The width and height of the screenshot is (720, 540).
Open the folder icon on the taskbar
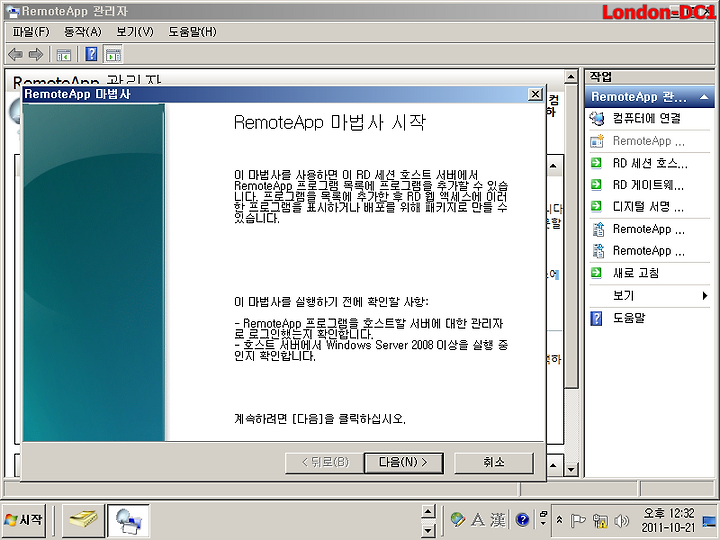83,520
